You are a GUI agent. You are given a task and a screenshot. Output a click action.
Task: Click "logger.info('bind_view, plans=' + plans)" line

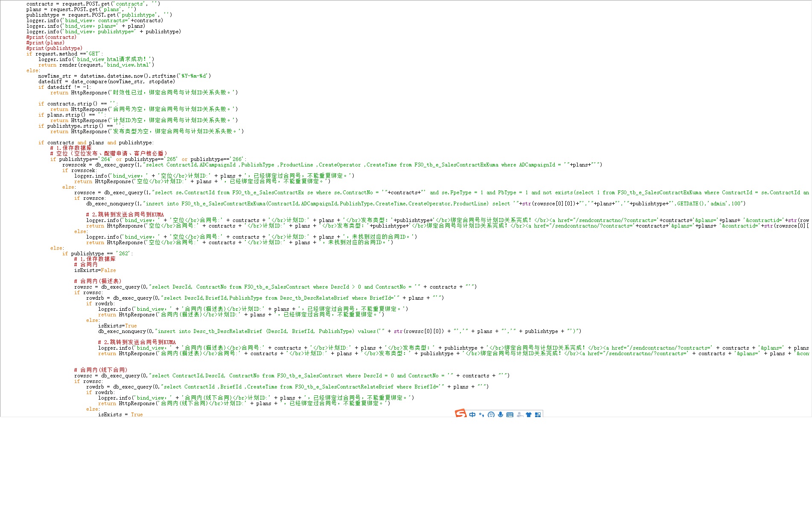86,26
